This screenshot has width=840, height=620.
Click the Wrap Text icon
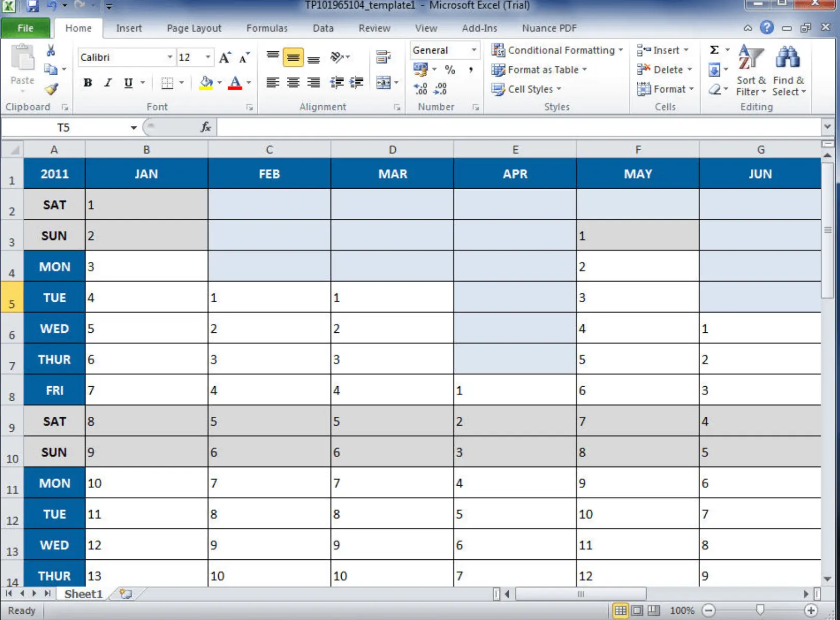coord(383,57)
